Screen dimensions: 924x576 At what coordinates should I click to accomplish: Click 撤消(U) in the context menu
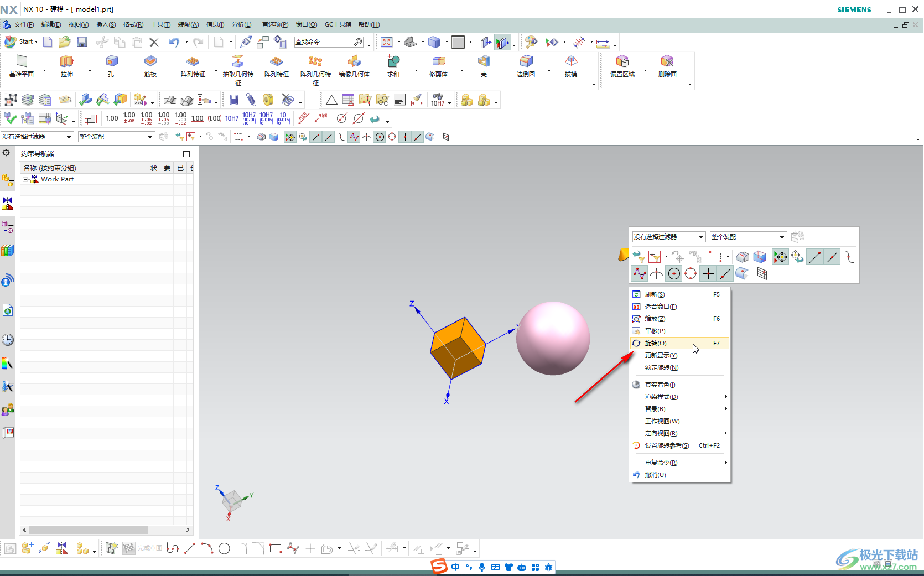point(679,475)
